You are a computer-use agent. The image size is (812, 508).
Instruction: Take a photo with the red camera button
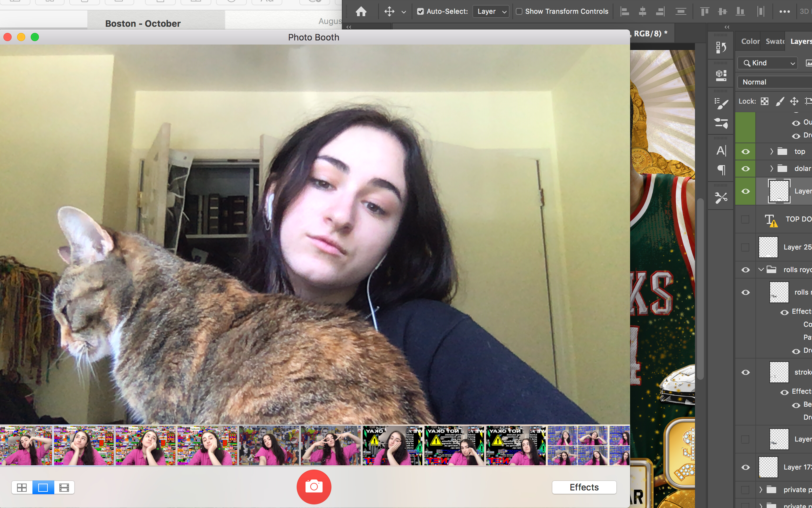coord(314,487)
